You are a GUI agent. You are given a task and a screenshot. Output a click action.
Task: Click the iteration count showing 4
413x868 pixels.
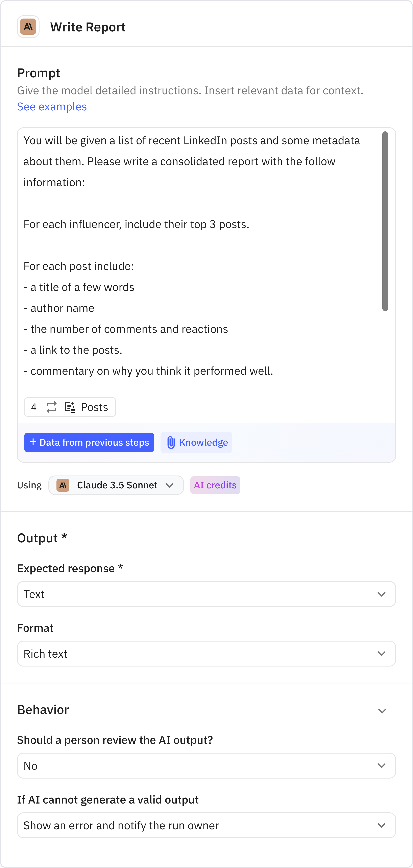(x=34, y=407)
